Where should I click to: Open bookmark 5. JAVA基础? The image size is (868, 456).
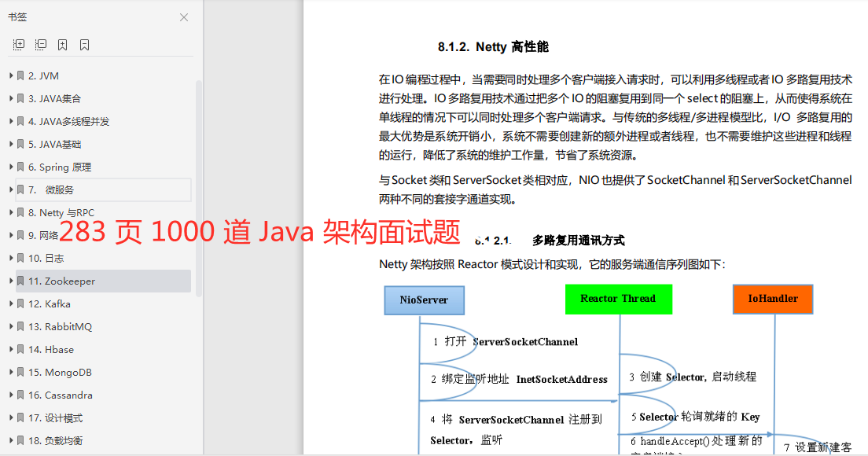coord(54,145)
